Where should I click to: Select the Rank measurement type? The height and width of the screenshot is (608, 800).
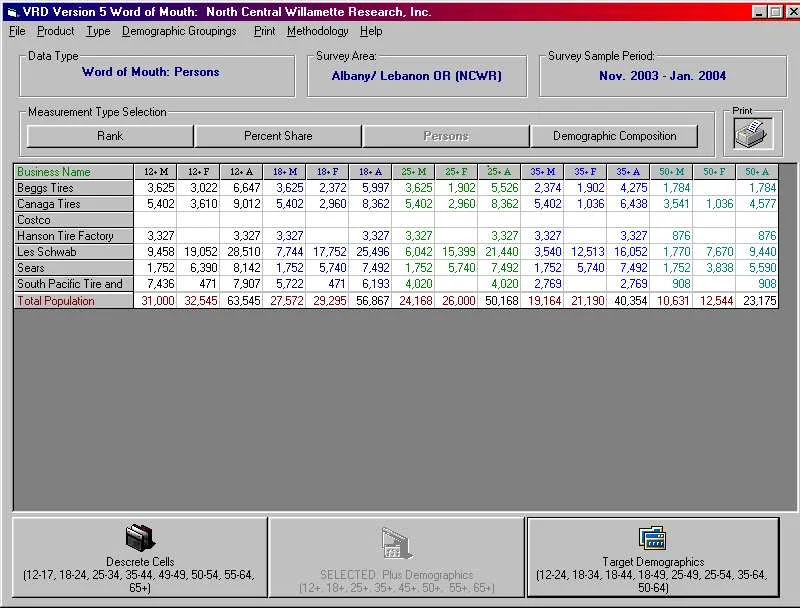point(110,136)
